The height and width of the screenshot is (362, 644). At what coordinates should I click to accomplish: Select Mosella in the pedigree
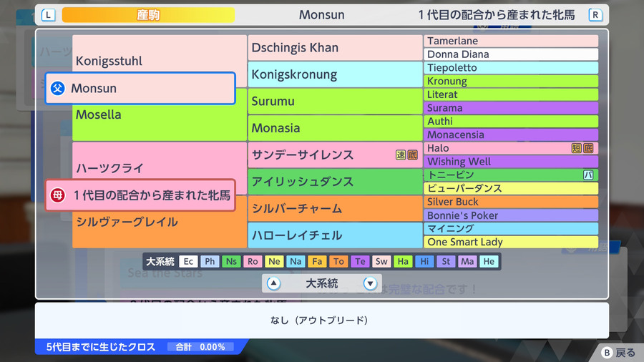coord(160,114)
